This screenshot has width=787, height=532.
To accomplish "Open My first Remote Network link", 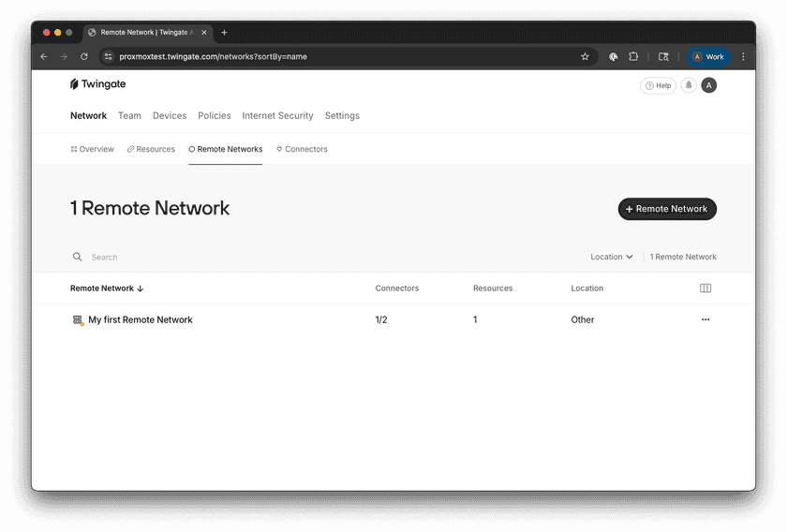I will [x=141, y=320].
